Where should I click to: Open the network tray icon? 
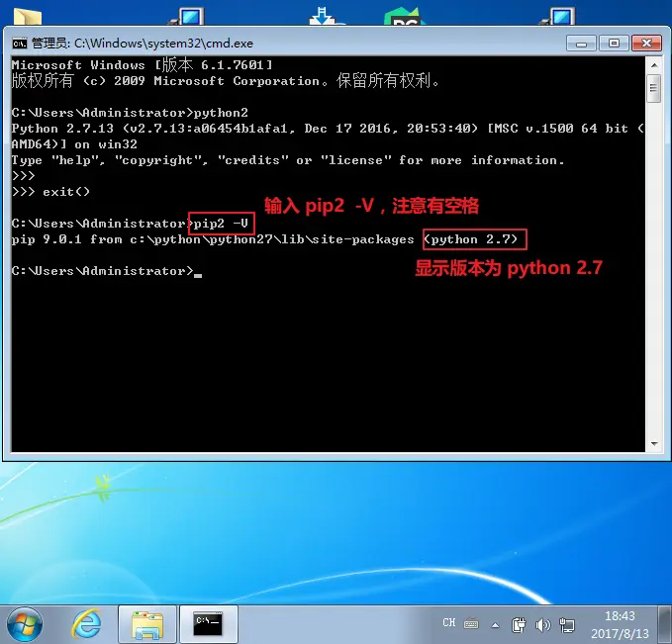pos(567,625)
